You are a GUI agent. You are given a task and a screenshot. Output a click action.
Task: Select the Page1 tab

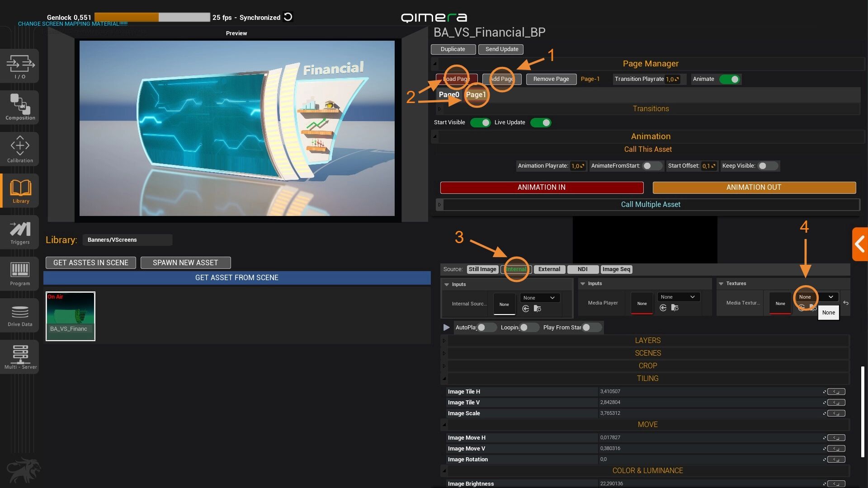[x=476, y=94]
